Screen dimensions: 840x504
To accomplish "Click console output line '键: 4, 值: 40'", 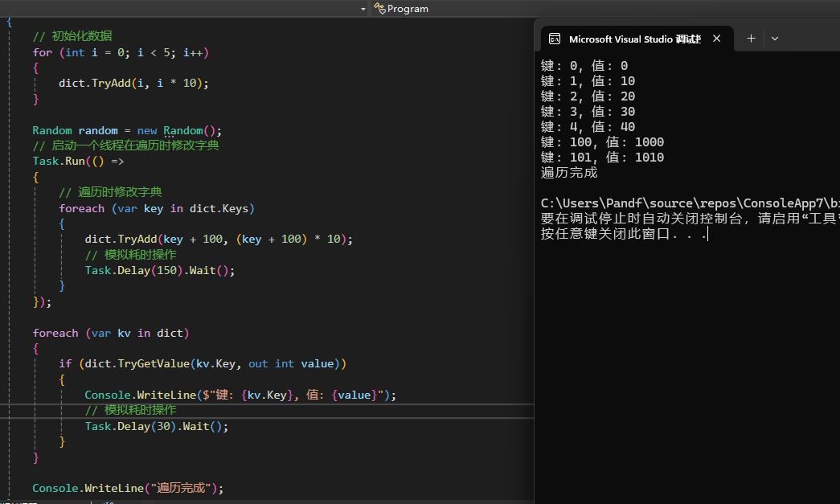I will [588, 127].
